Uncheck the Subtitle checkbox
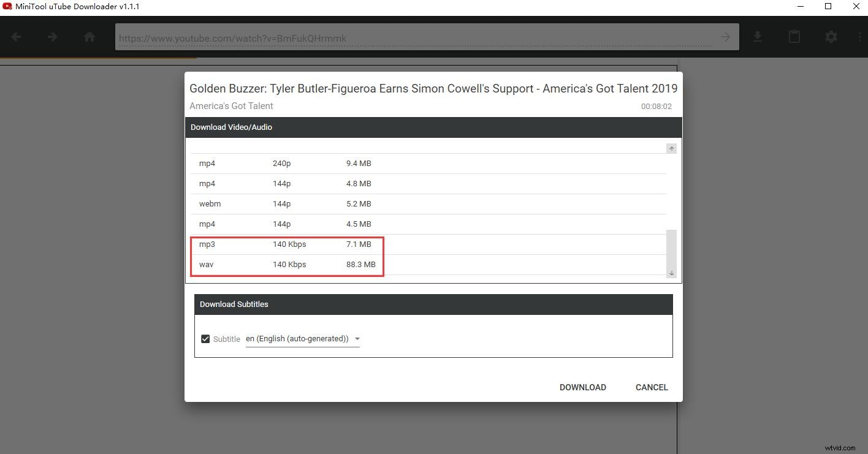Viewport: 868px width, 454px height. coord(205,338)
